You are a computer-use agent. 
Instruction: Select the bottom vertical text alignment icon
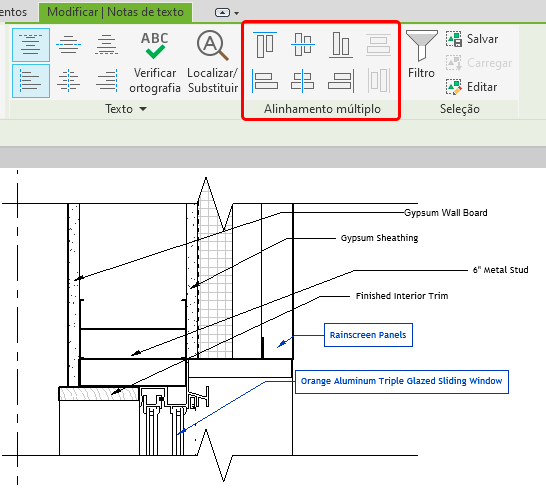107,45
